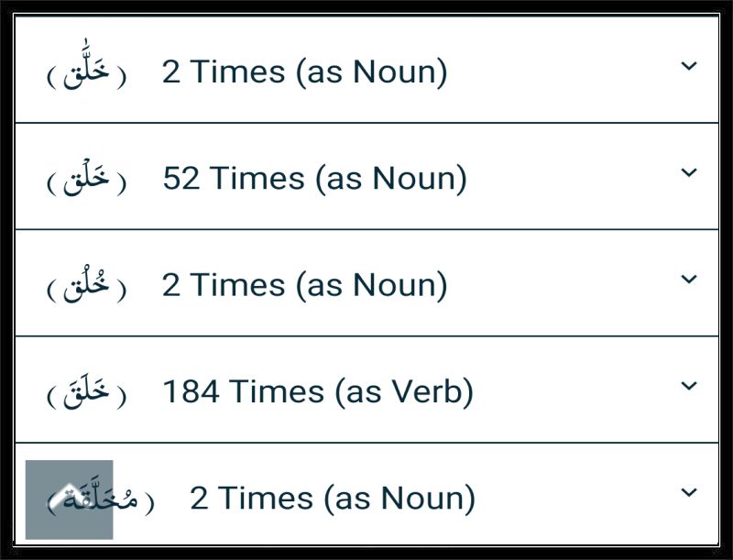Screen dimensions: 733x560
Task: Open the خُلُق 2 Times (as Noun) label
Action: (305, 285)
